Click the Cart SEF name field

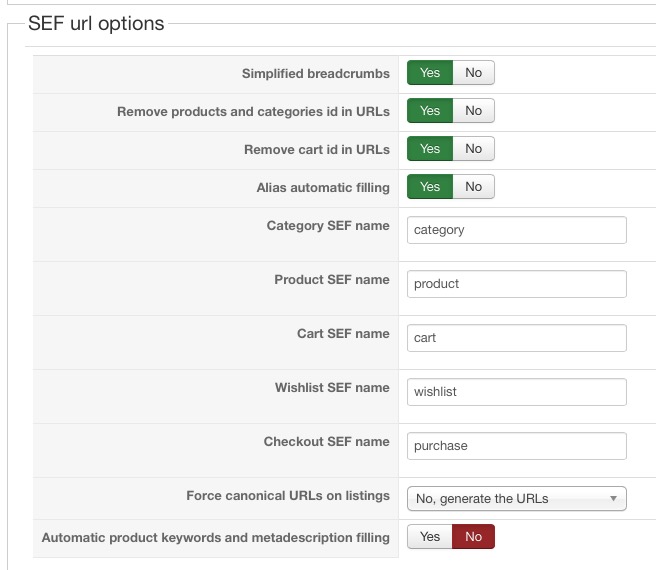pyautogui.click(x=516, y=338)
